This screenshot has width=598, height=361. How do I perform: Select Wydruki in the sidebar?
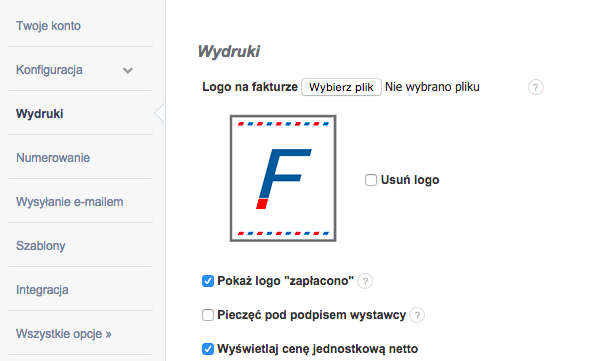(x=40, y=114)
